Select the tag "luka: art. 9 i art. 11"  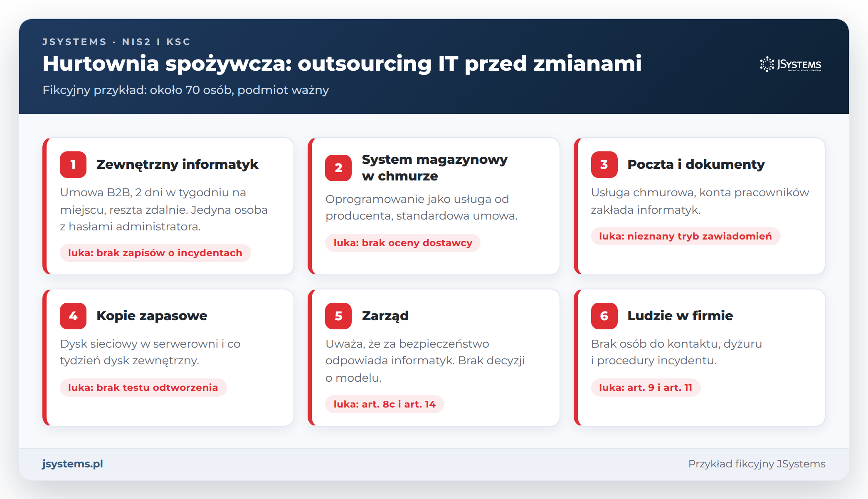646,388
